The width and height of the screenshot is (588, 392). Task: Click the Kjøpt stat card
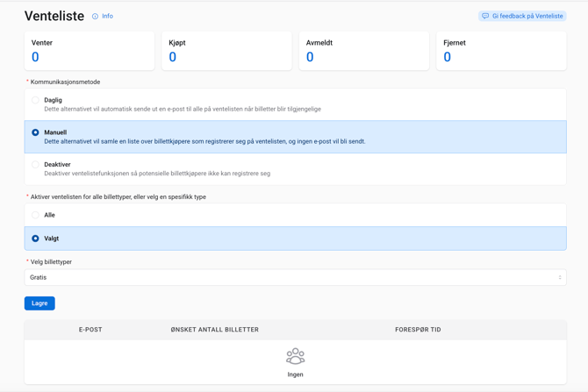tap(226, 51)
